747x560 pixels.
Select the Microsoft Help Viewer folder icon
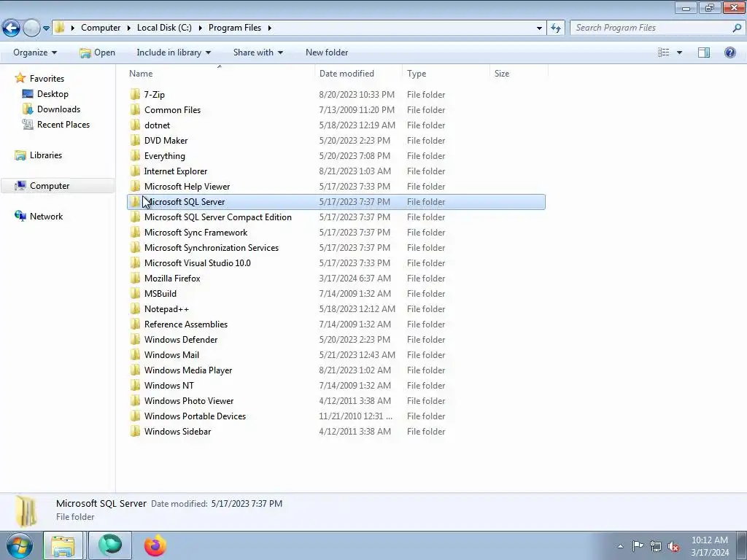135,186
